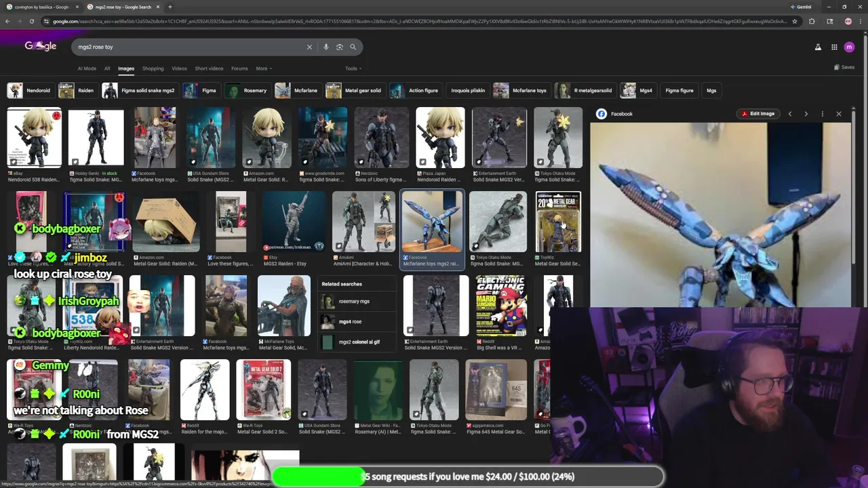The width and height of the screenshot is (868, 488).
Task: Bookmark this page with the star icon
Action: point(795,21)
